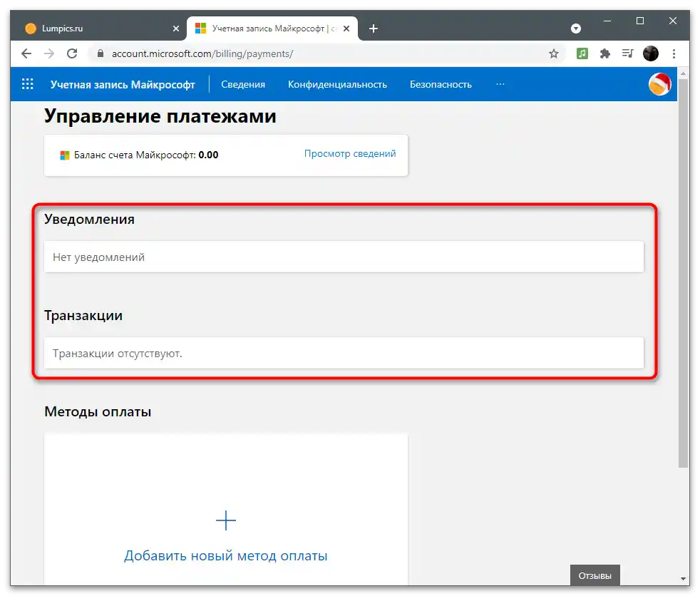Maximize the browser window
Screen dimensions: 700x596
pos(639,21)
